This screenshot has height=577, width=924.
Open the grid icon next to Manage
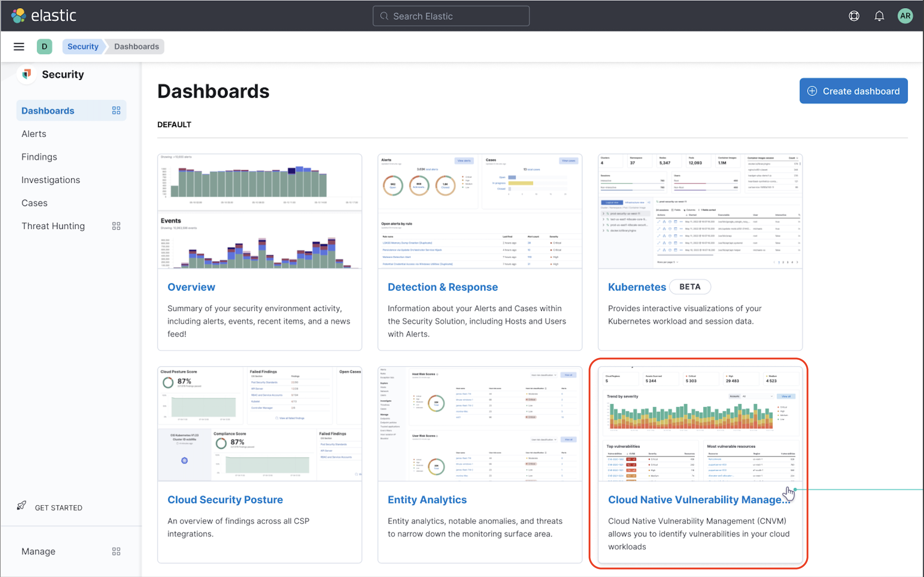coord(116,551)
